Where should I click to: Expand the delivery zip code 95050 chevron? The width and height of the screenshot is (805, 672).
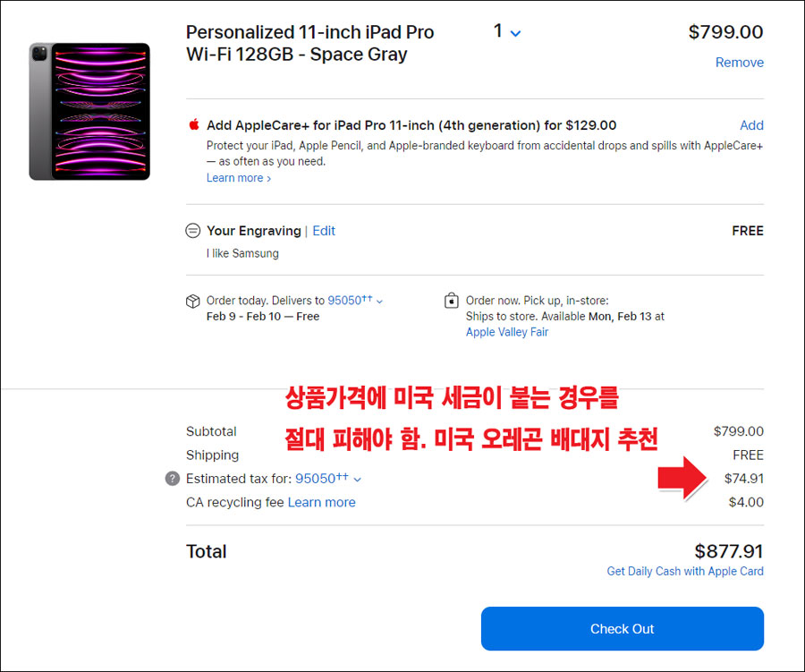point(379,302)
